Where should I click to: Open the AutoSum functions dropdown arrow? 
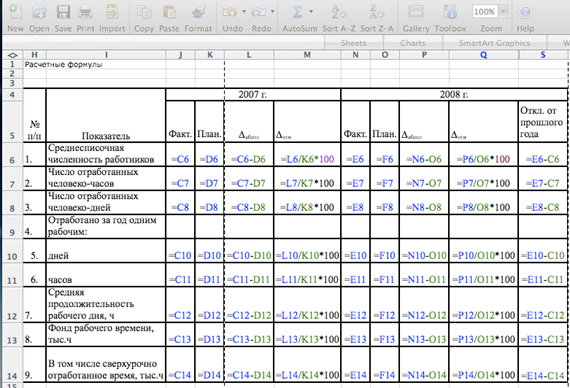[311, 12]
